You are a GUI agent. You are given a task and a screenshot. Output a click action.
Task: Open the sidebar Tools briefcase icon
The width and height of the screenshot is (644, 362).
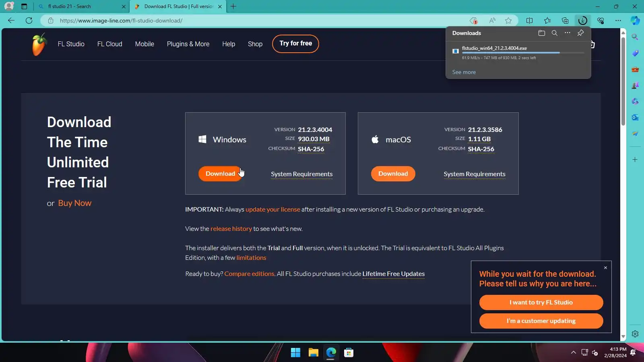point(635,69)
